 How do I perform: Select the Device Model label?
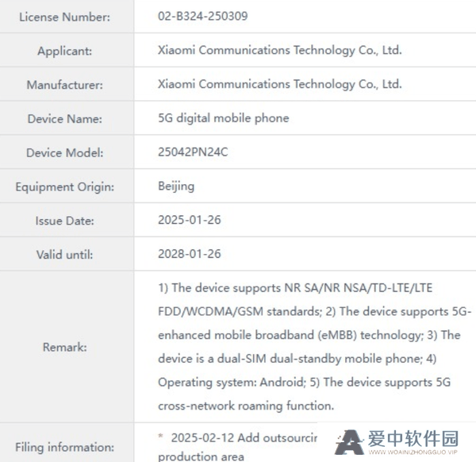(x=65, y=152)
